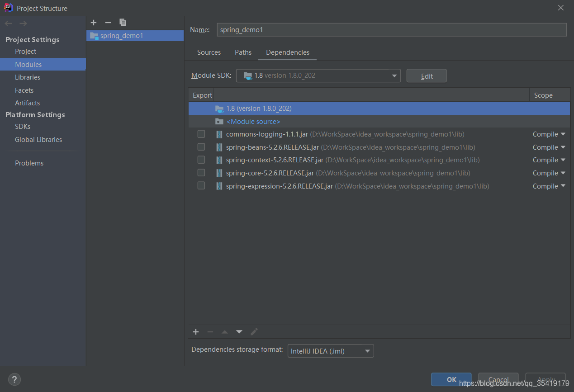574x392 pixels.
Task: Select the Dependencies tab
Action: [x=288, y=52]
